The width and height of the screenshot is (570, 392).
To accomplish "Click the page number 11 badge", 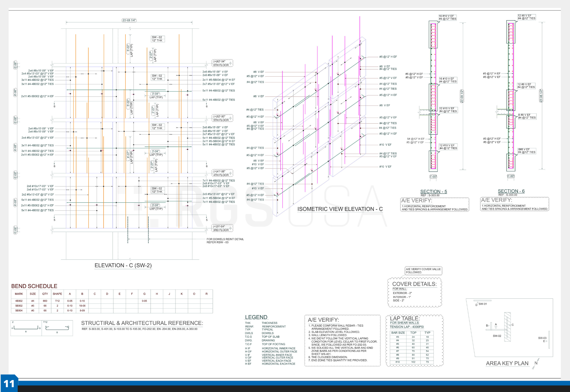I will point(9,383).
